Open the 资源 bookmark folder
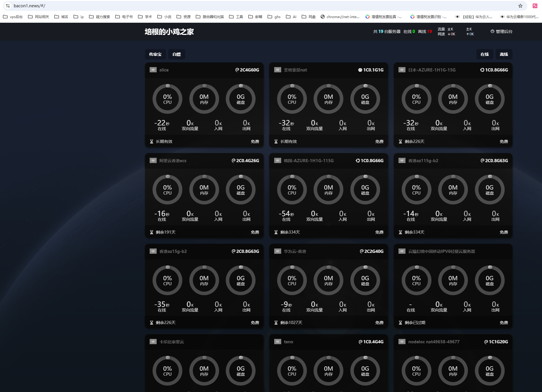This screenshot has height=392, width=542. (x=183, y=17)
